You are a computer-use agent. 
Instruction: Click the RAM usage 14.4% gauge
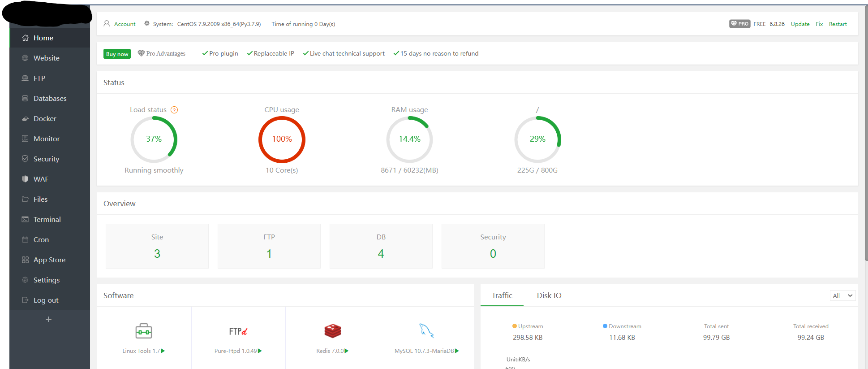409,139
